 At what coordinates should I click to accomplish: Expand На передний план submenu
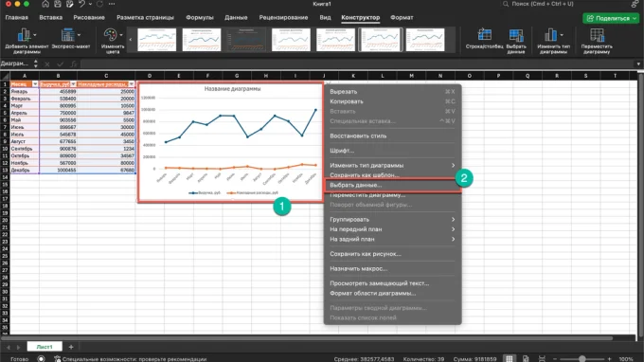(x=453, y=229)
